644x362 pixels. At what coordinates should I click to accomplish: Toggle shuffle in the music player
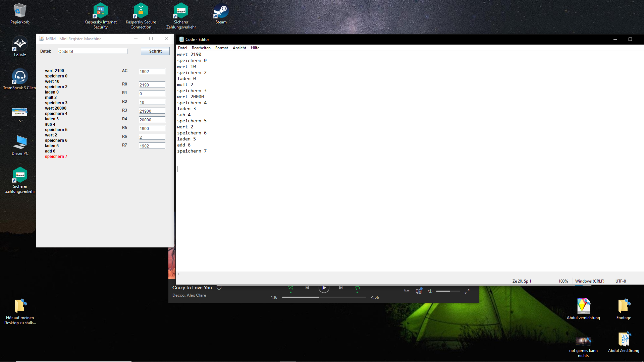[290, 288]
